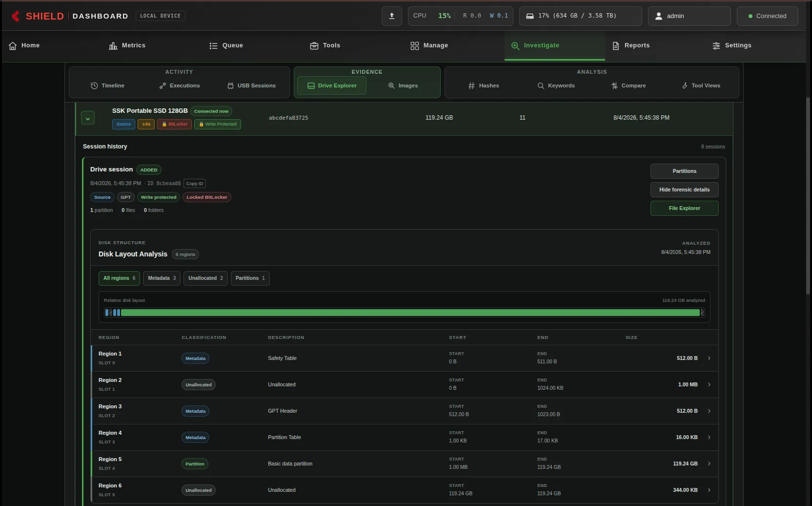Click the ADDED session status badge
The width and height of the screenshot is (812, 506).
pos(149,170)
